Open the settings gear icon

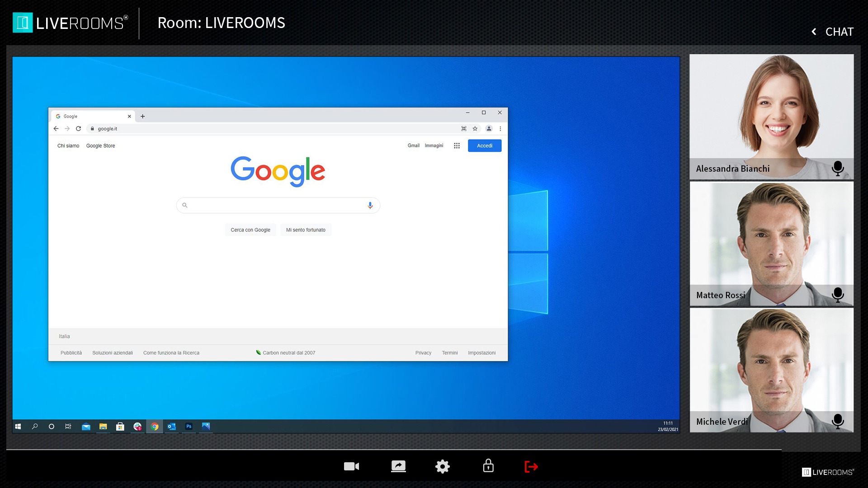pyautogui.click(x=443, y=466)
